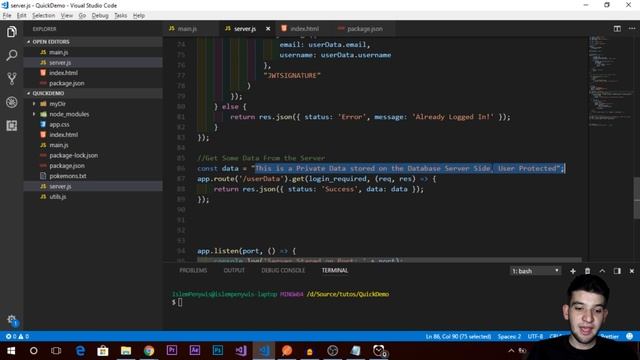Show hidden system tray icons
Image resolution: width=640 pixels, height=360 pixels.
(x=511, y=351)
